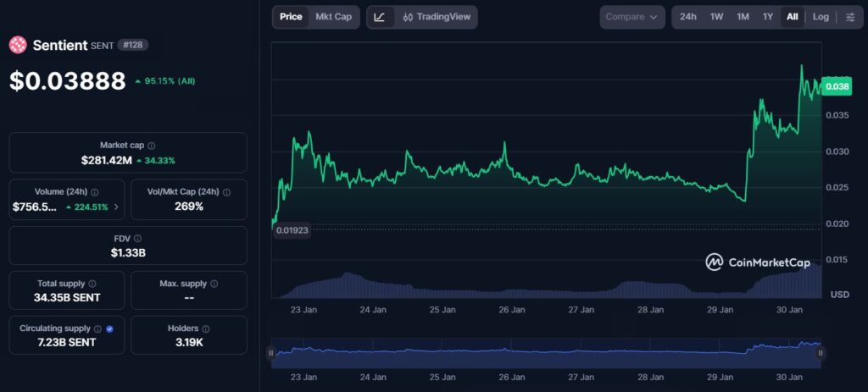Click the Market cap info icon

tap(152, 146)
